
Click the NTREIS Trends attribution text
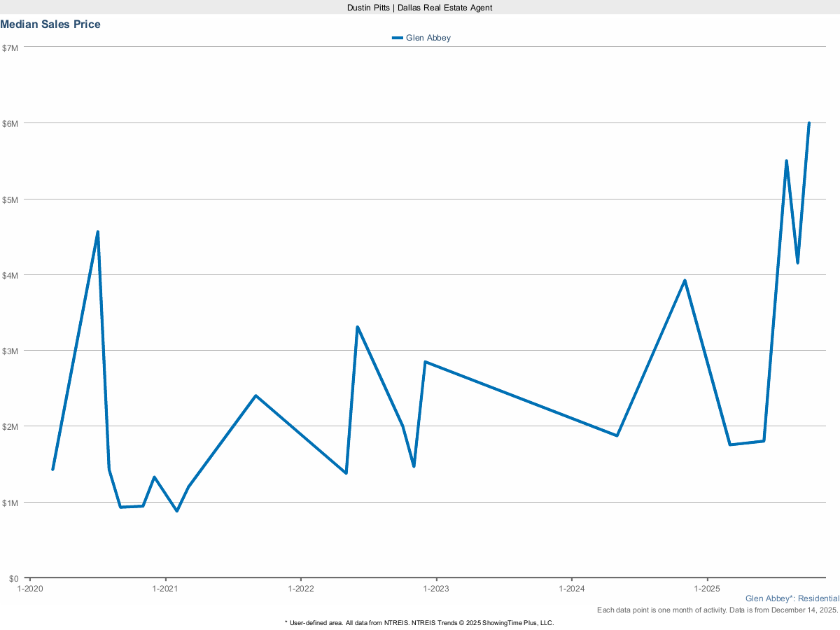coord(419,622)
